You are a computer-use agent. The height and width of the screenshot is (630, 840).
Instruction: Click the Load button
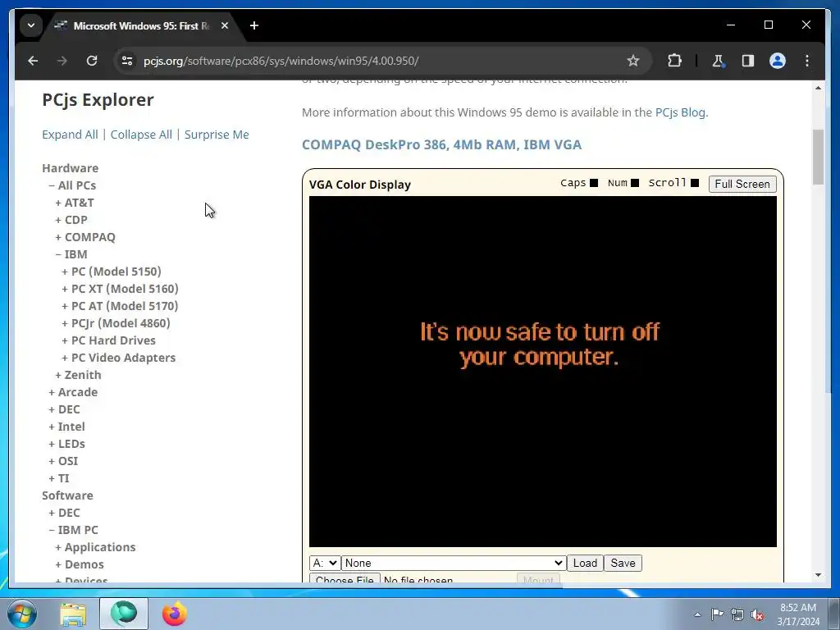coord(585,563)
